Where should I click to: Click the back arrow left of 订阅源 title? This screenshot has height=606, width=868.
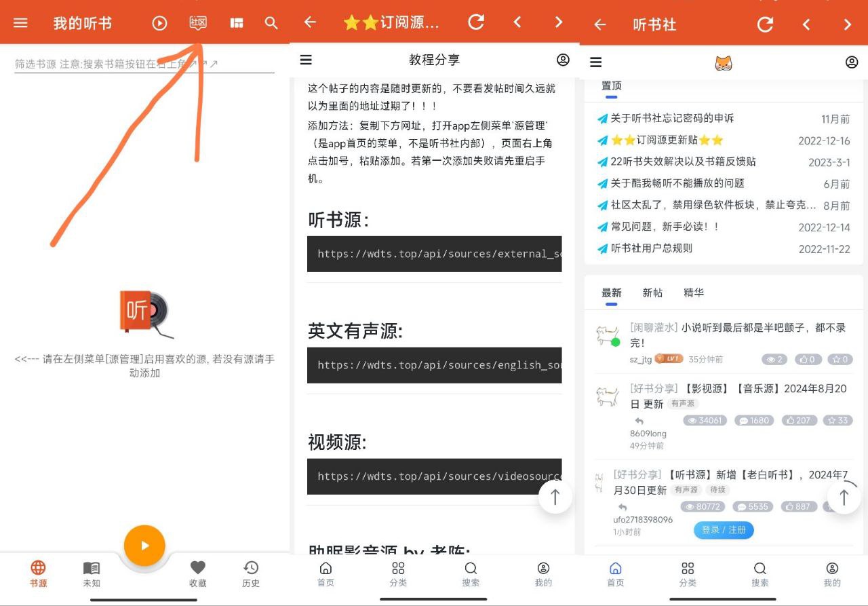click(309, 22)
